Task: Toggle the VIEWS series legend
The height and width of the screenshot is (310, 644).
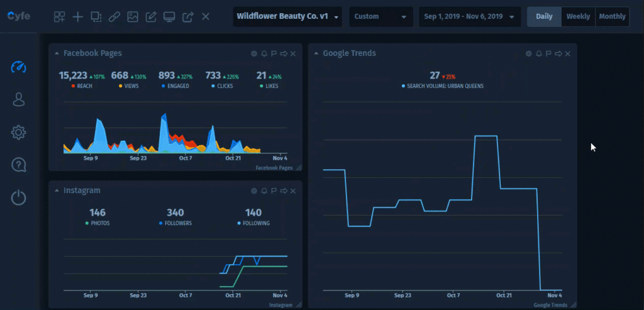Action: [128, 86]
